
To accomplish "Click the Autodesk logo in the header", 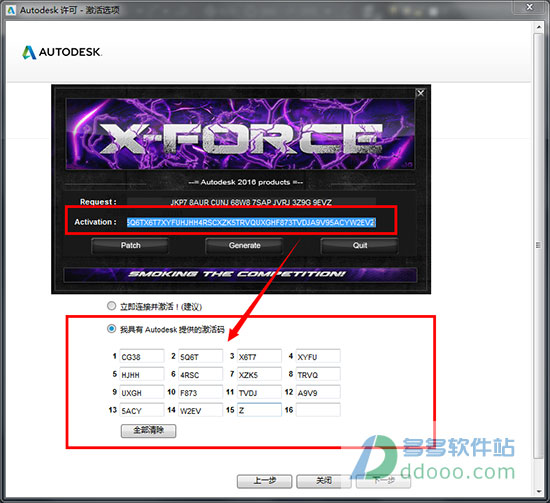I will click(x=62, y=52).
